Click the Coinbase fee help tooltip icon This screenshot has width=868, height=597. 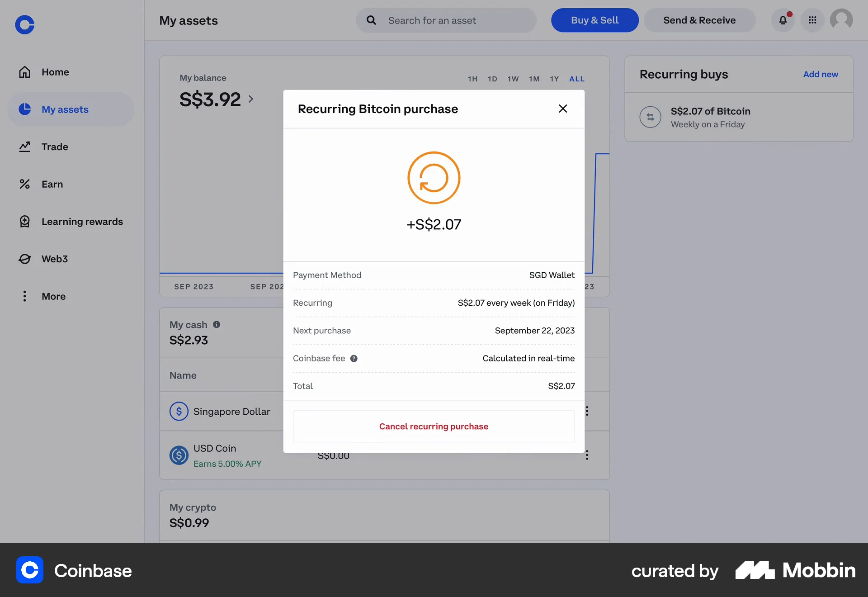pos(354,358)
